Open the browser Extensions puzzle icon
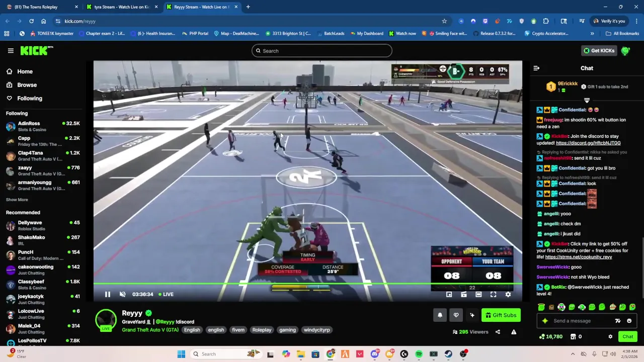 [546, 21]
